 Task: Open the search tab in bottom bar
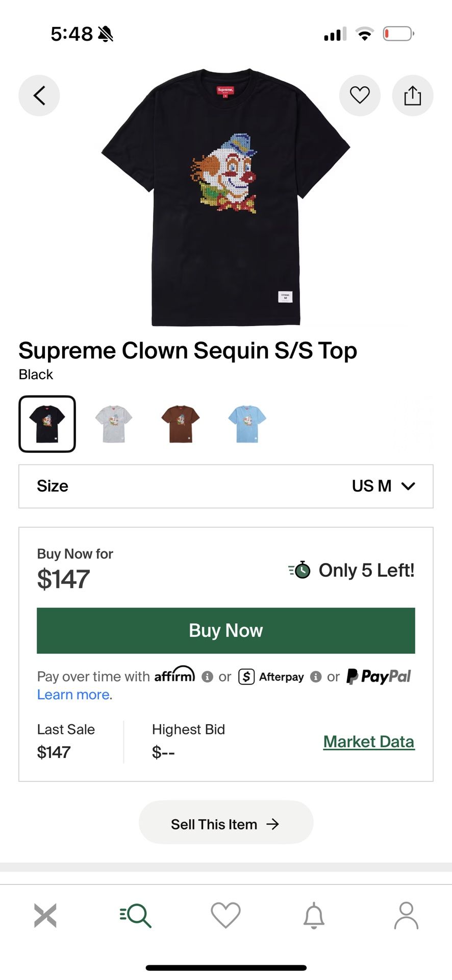tap(136, 915)
